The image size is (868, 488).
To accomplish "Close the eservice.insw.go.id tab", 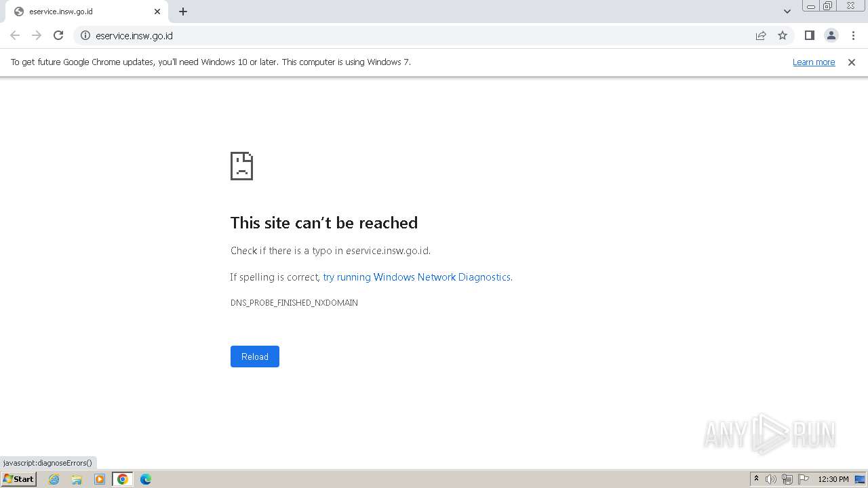I will tap(157, 12).
